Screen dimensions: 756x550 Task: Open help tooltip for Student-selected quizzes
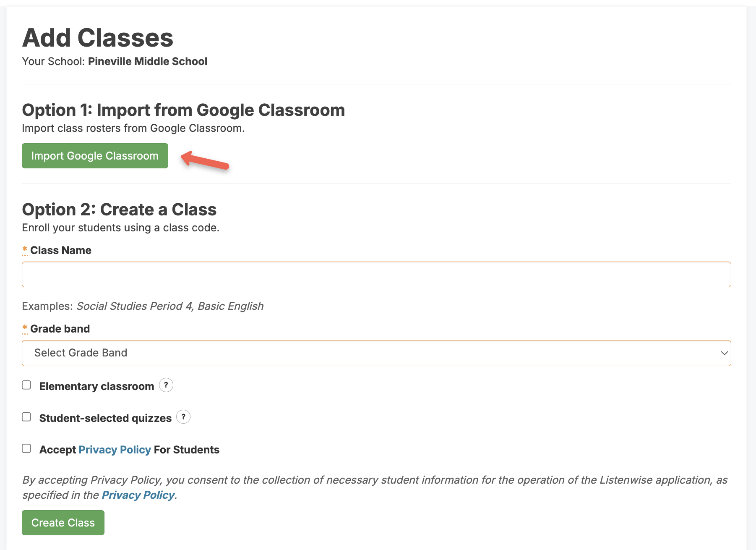[183, 417]
